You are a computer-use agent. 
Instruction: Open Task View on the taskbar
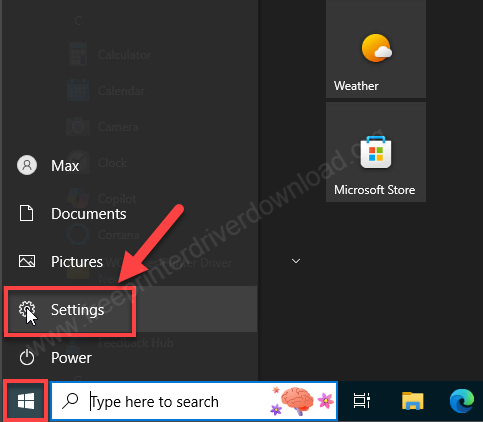coord(362,401)
